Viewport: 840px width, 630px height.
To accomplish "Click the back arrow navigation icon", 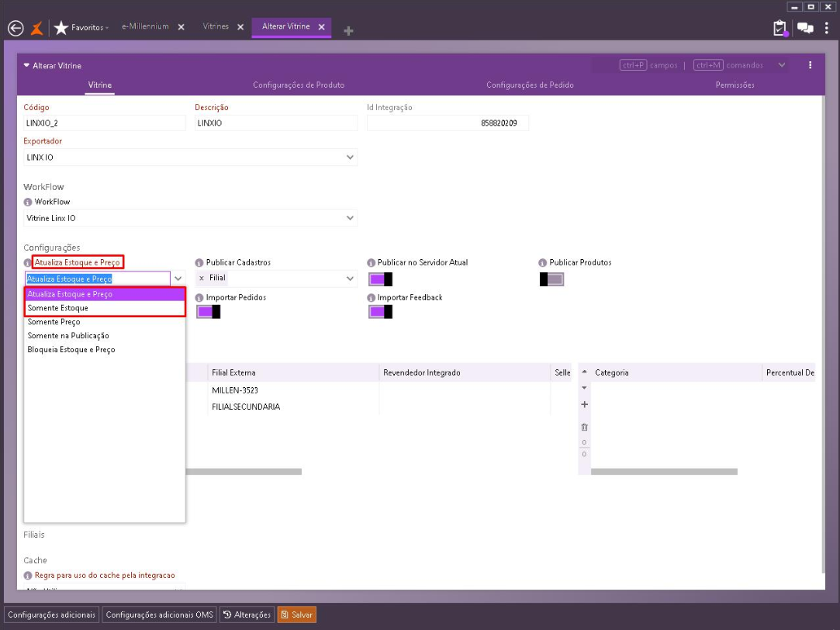I will click(16, 28).
